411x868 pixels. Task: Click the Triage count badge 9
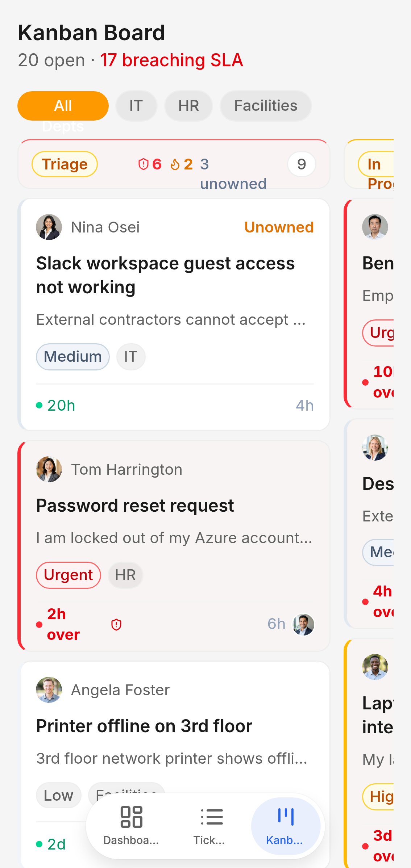(302, 164)
